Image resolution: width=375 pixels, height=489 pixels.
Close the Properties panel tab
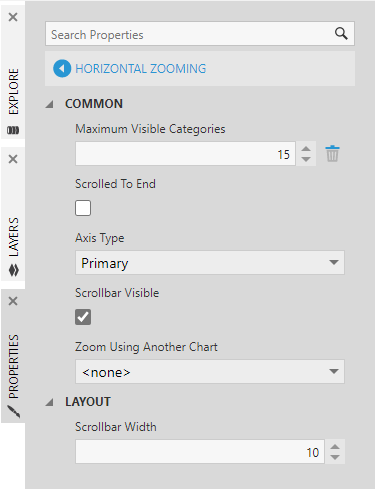tap(13, 301)
